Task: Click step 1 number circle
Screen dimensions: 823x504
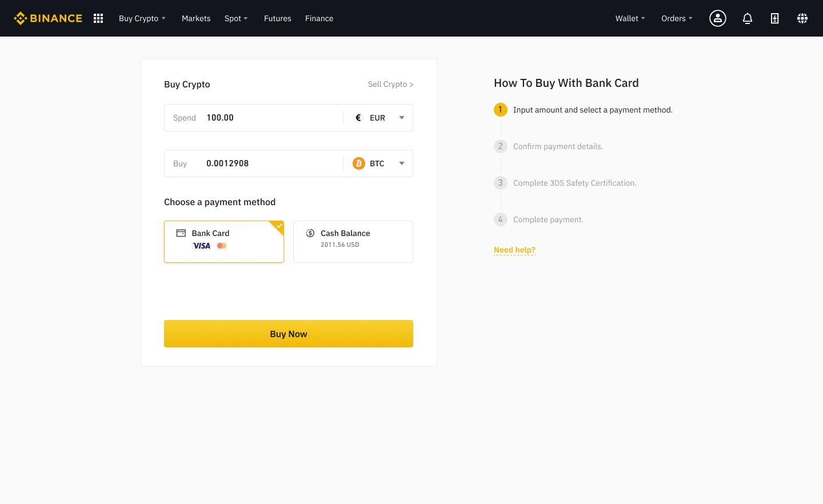Action: 501,110
